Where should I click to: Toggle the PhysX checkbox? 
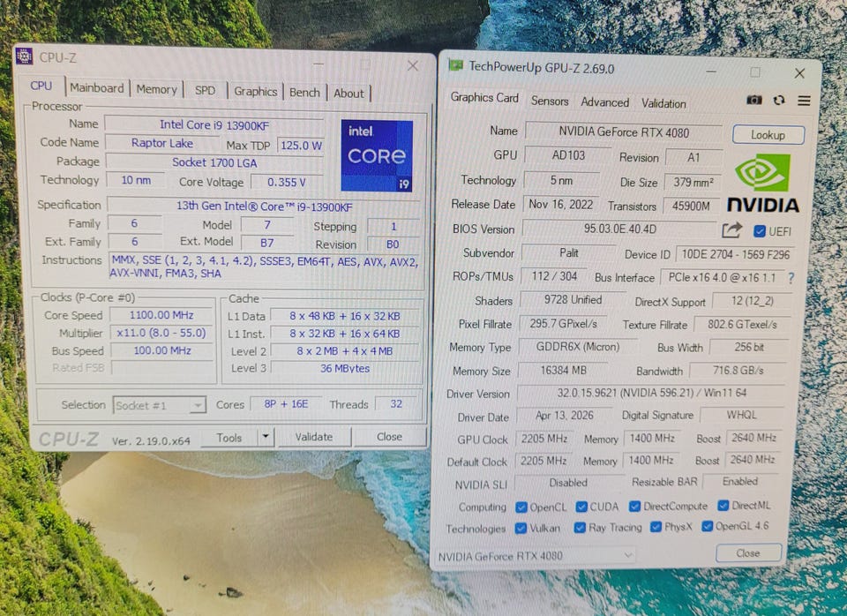[656, 527]
